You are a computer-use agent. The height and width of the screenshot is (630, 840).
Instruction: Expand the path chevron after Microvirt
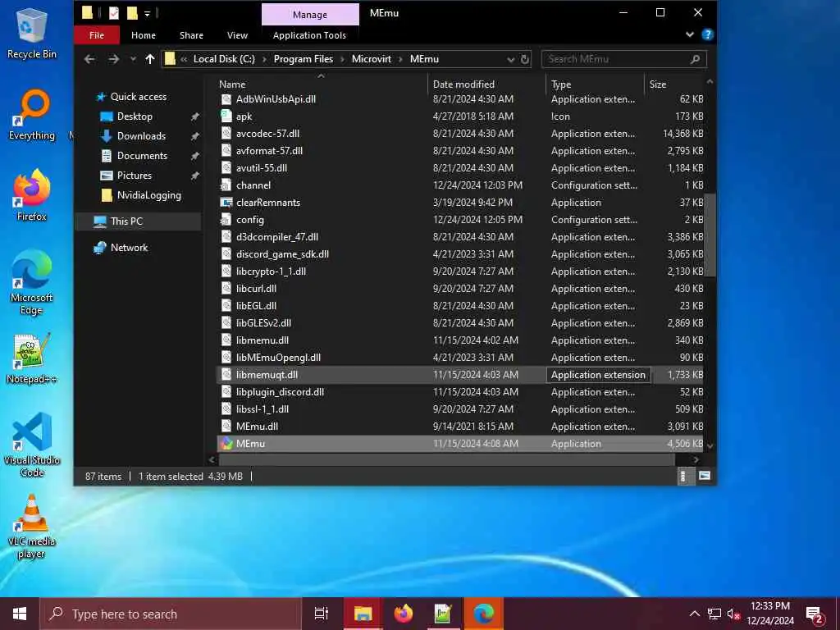400,59
